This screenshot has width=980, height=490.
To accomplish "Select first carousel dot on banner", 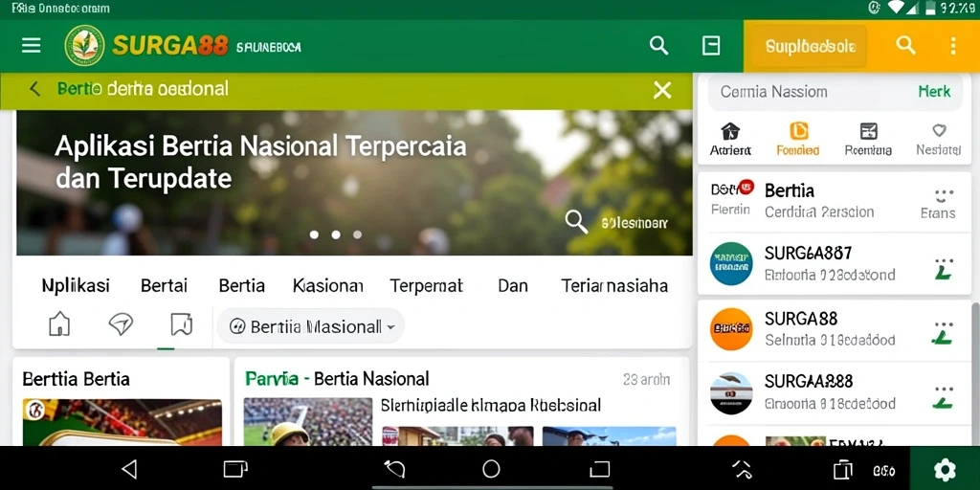I will (x=314, y=235).
